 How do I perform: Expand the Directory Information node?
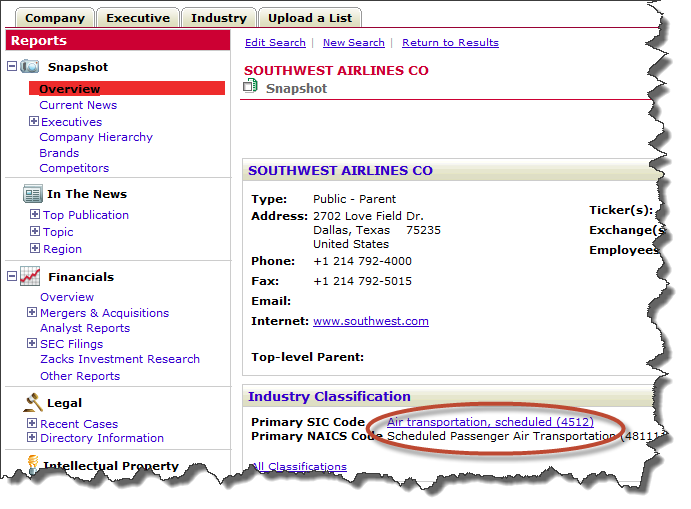[32, 438]
